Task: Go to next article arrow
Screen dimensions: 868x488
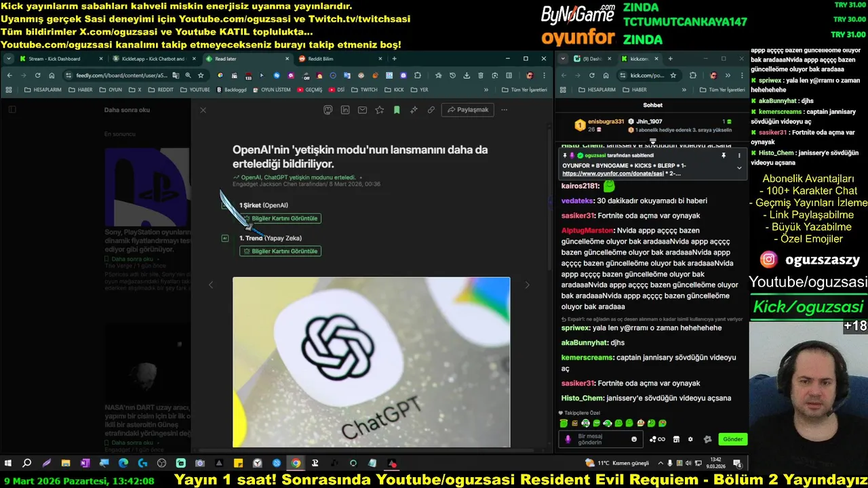Action: [x=527, y=285]
